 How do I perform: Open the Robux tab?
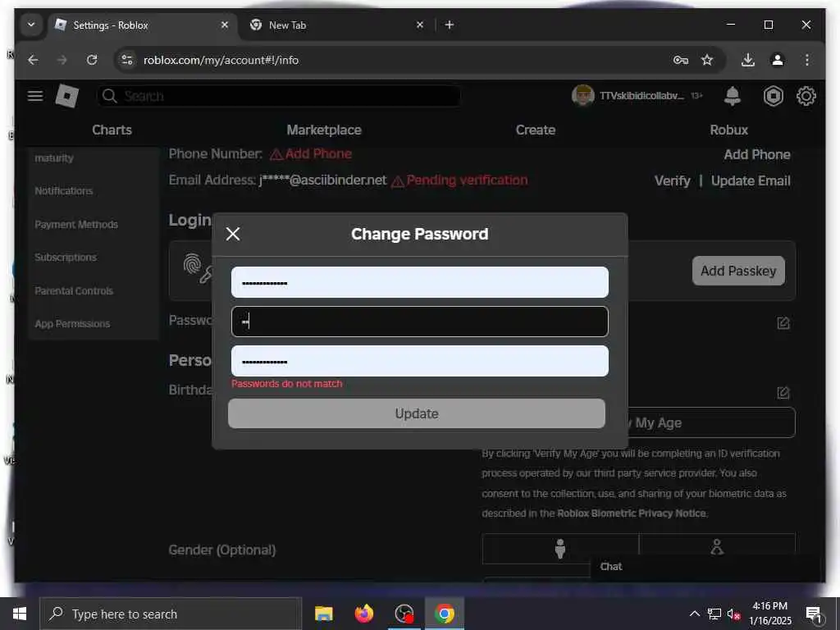(x=729, y=130)
